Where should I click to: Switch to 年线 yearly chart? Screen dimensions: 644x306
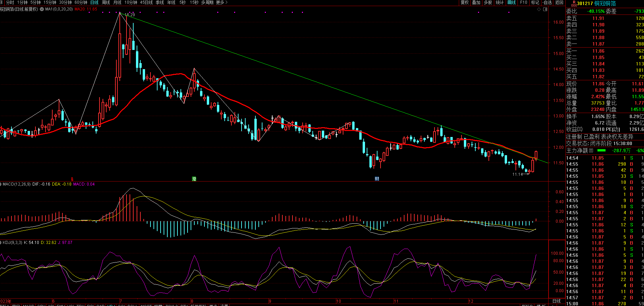pos(171,2)
